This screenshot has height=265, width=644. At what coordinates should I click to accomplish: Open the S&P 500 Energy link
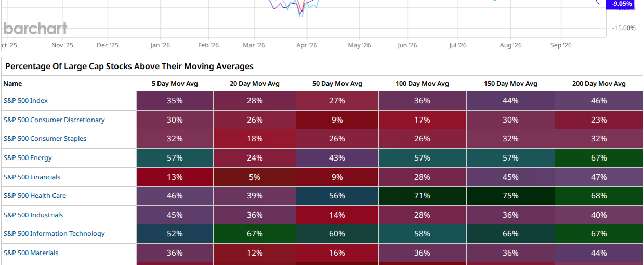tap(28, 158)
